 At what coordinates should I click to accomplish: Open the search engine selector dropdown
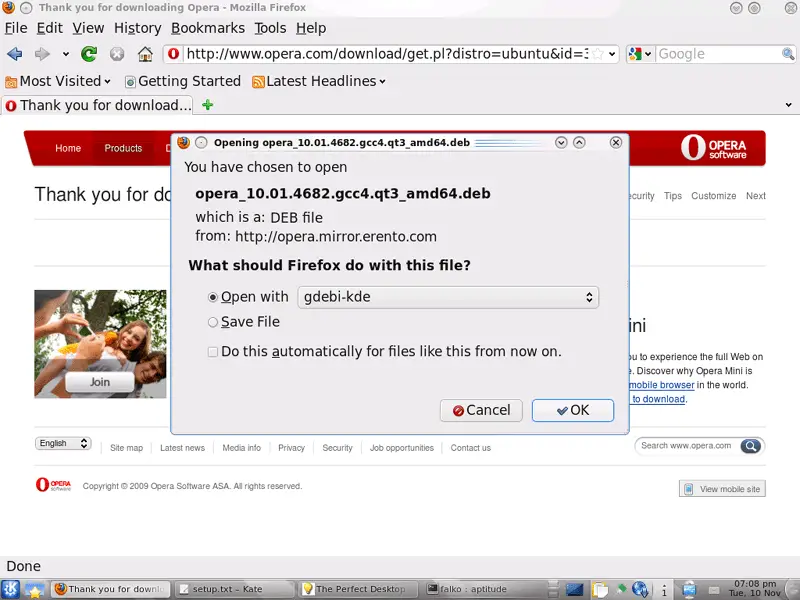(x=640, y=54)
